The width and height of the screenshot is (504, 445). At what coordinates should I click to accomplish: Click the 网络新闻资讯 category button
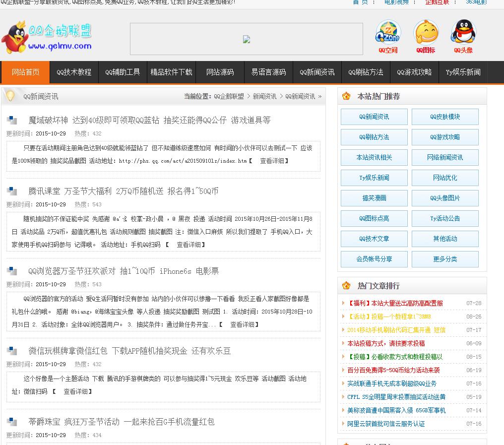pyautogui.click(x=445, y=157)
